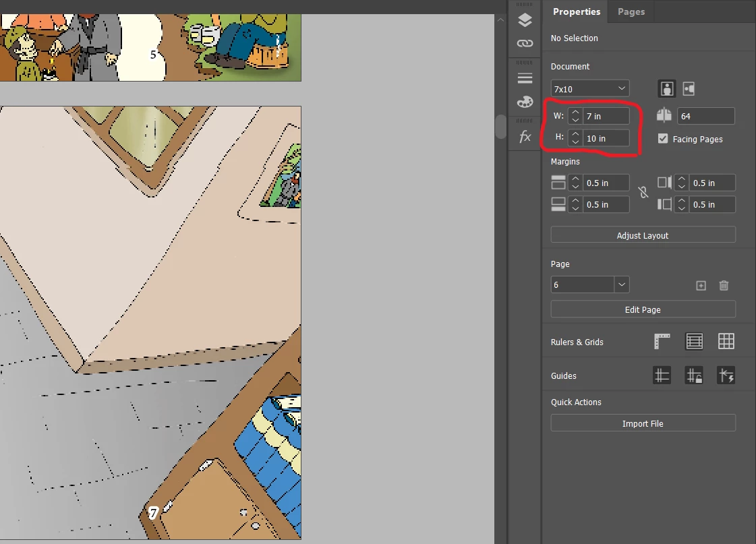
Task: Click the top margin icon
Action: click(558, 183)
